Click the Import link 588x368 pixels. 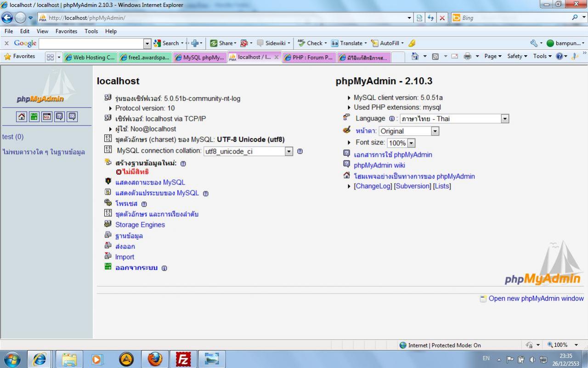tap(124, 257)
